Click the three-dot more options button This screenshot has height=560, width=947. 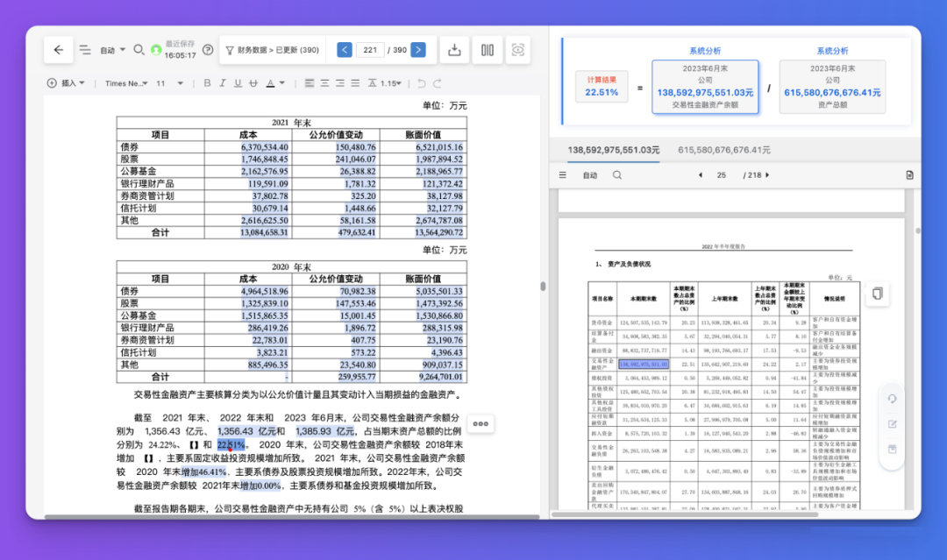481,423
